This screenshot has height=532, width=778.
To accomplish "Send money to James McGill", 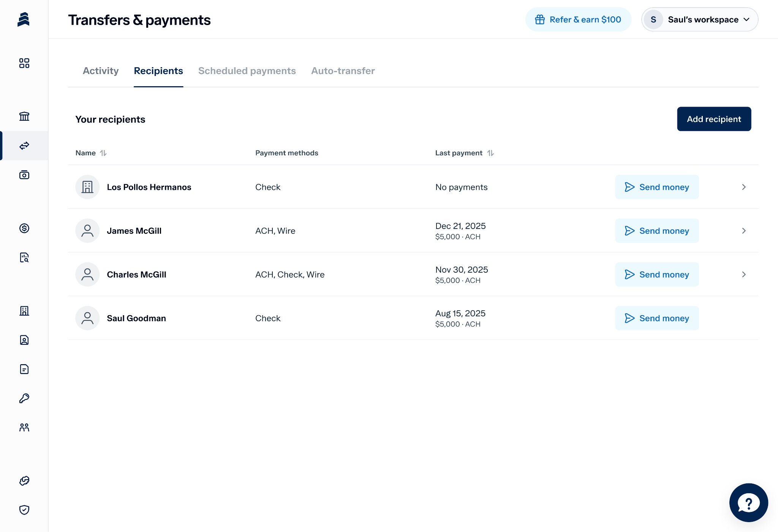I will click(x=657, y=231).
